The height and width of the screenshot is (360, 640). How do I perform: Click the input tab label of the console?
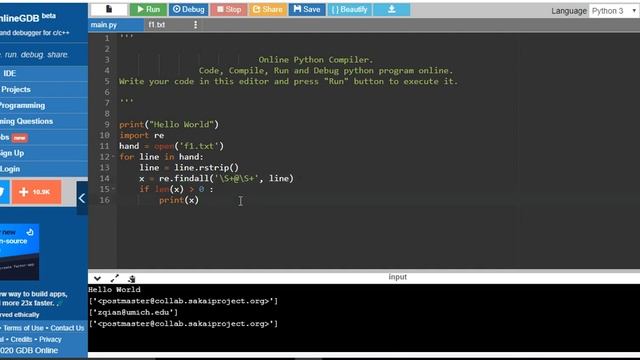click(398, 277)
